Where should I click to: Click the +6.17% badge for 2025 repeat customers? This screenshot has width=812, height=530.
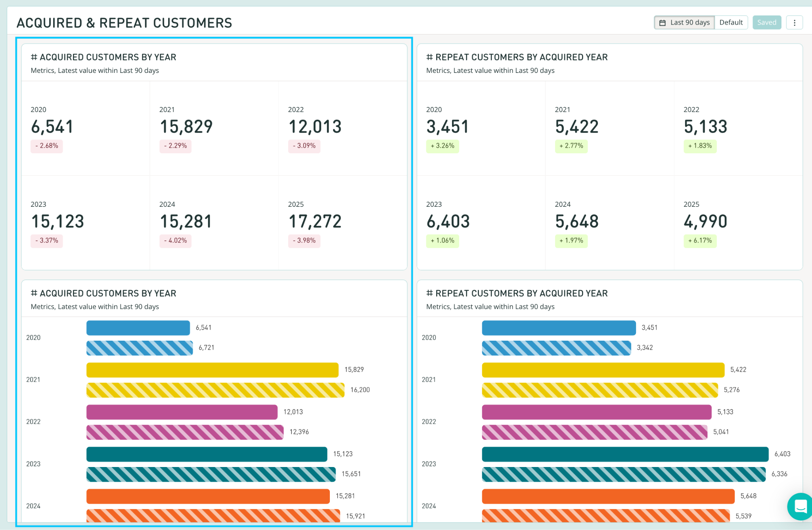[700, 240]
